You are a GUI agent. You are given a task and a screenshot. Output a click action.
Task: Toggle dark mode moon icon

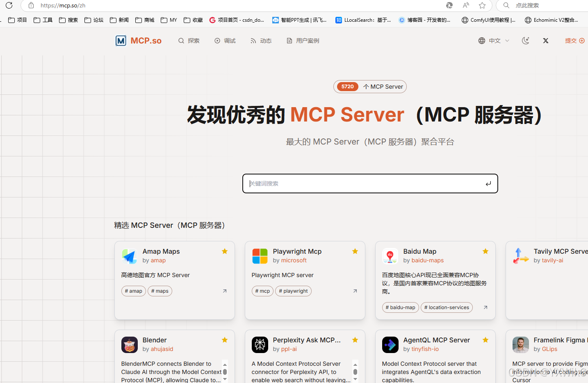526,41
